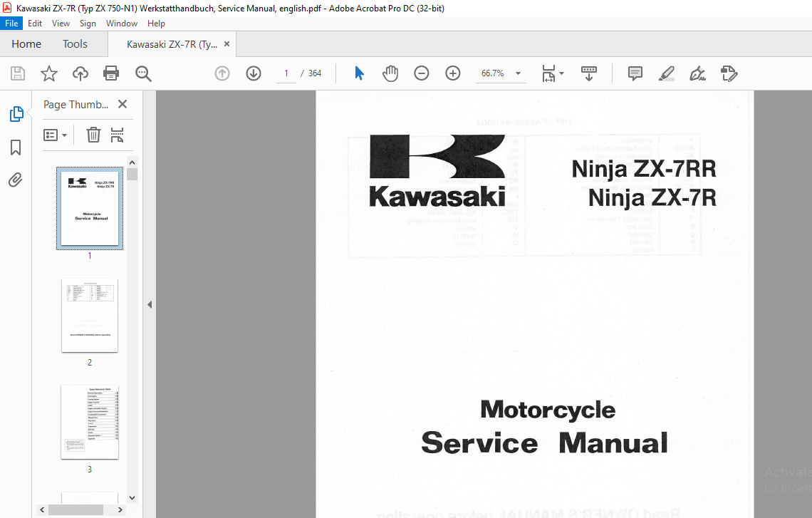
Task: Print the document
Action: click(111, 73)
